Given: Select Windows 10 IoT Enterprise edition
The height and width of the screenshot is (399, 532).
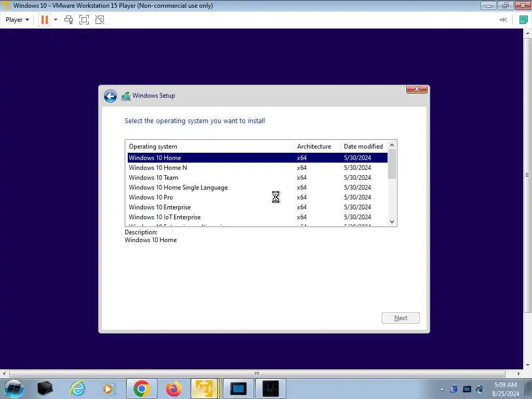Looking at the screenshot, I should 258,217.
